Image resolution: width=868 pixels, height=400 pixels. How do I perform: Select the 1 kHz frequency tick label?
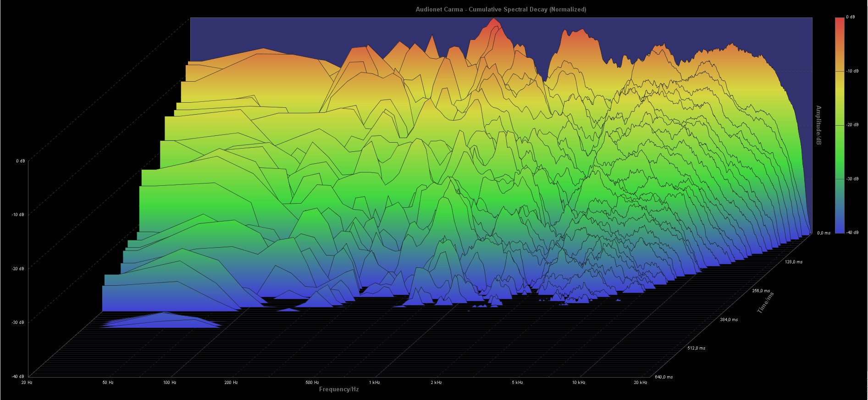tap(375, 383)
